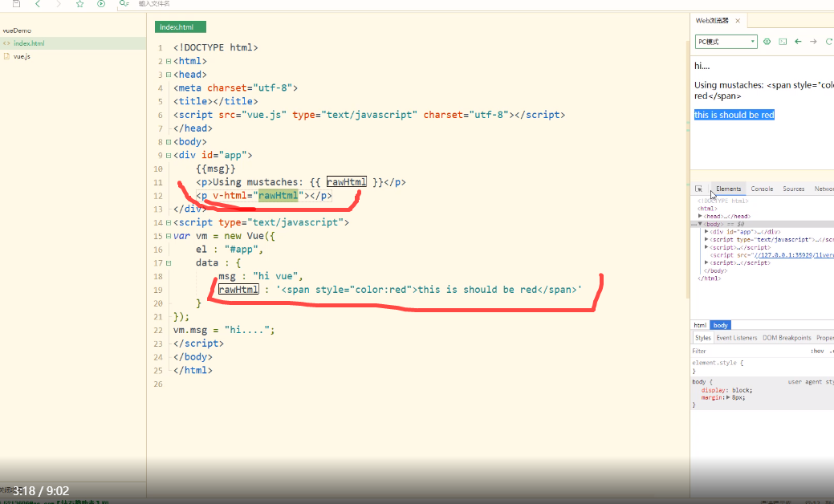Image resolution: width=834 pixels, height=504 pixels.
Task: Collapse the new Vue block on line 15
Action: pyautogui.click(x=169, y=236)
